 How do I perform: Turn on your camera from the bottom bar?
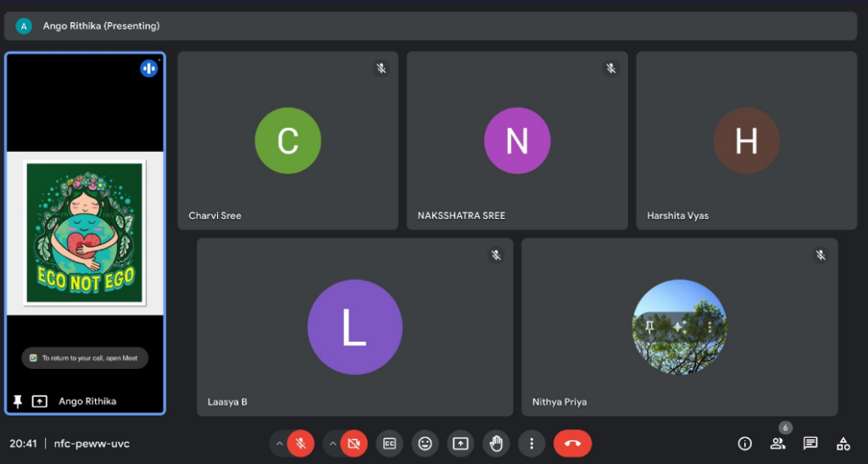click(353, 443)
